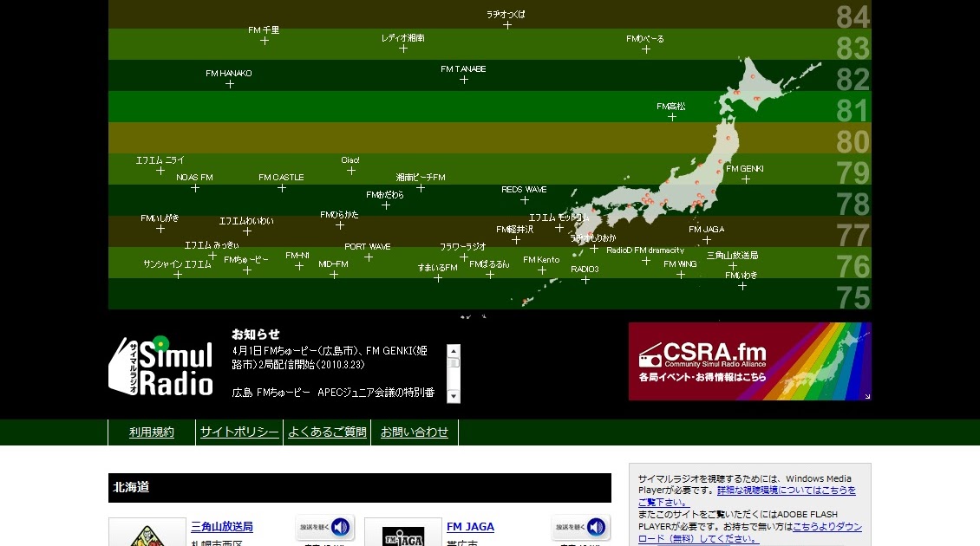Image resolution: width=980 pixels, height=546 pixels.
Task: Click the 三角山放送局 logo thumbnail
Action: (147, 532)
